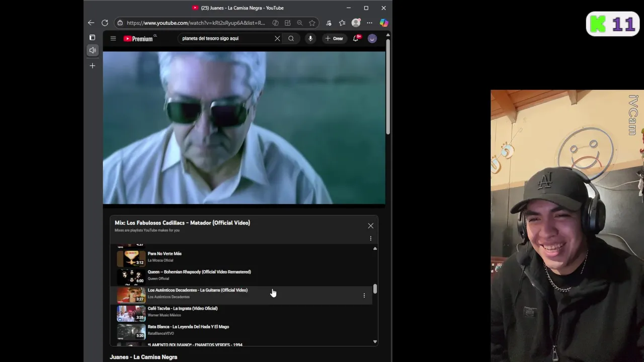Select the Café Tacvba La Ingrata thumbnail

(131, 313)
